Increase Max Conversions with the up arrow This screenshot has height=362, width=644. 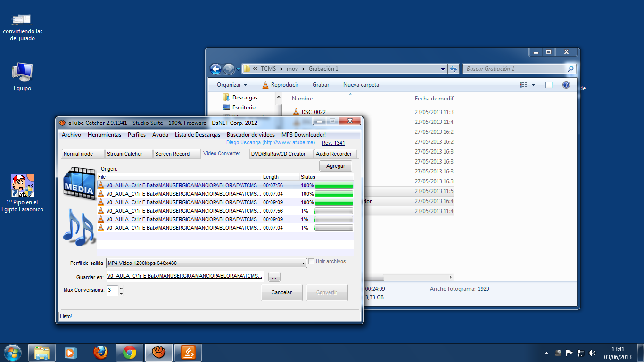pyautogui.click(x=121, y=288)
